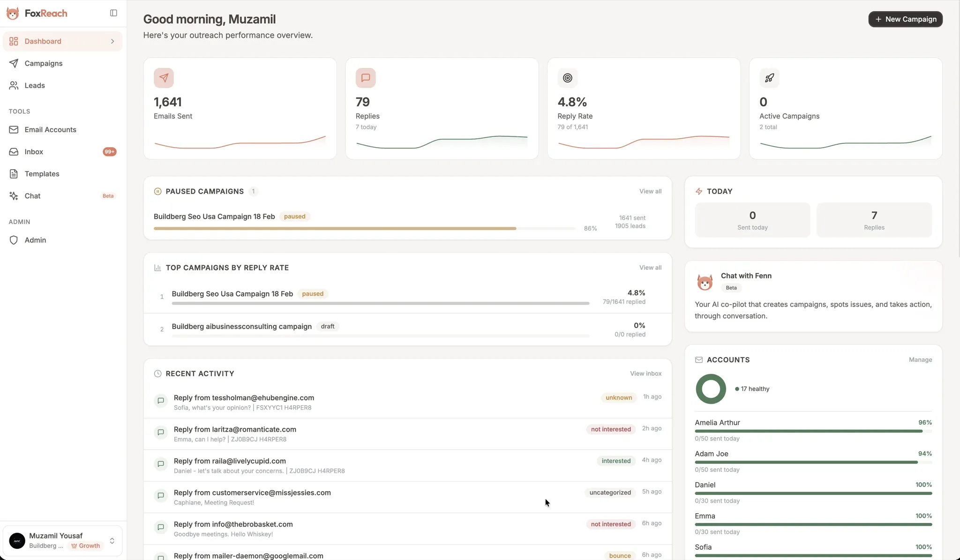Toggle the sidebar collapse control
The height and width of the screenshot is (560, 960).
pos(113,13)
